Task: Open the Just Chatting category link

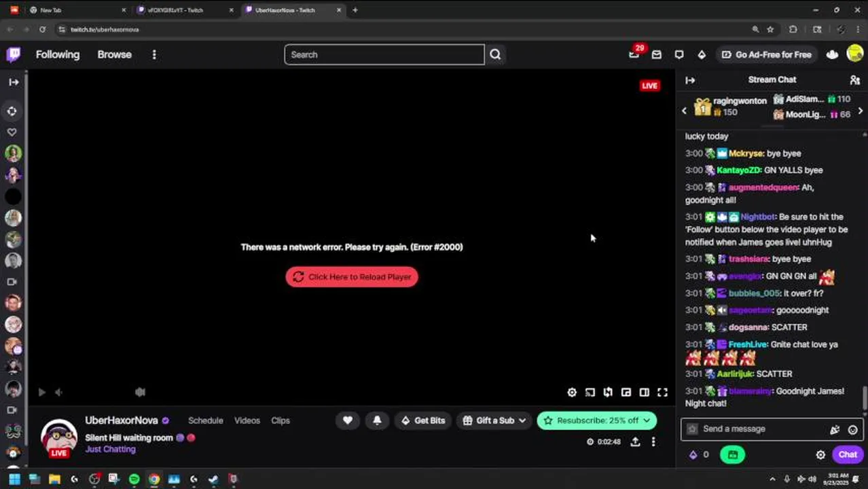Action: (110, 449)
